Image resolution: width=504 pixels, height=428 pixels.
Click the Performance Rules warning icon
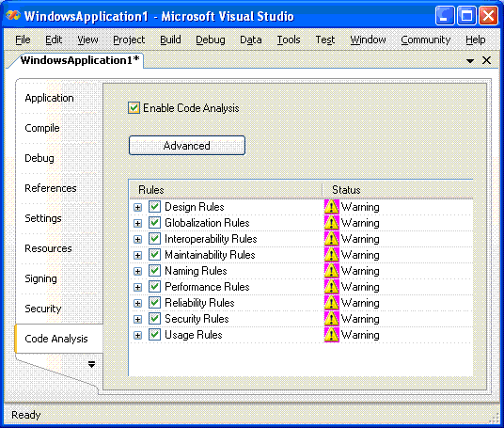331,287
